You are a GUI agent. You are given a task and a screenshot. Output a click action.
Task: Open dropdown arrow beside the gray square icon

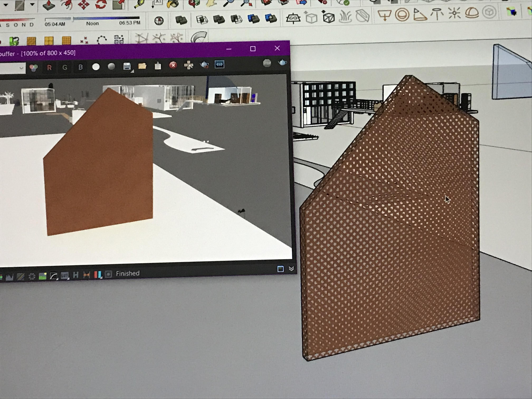point(32,4)
